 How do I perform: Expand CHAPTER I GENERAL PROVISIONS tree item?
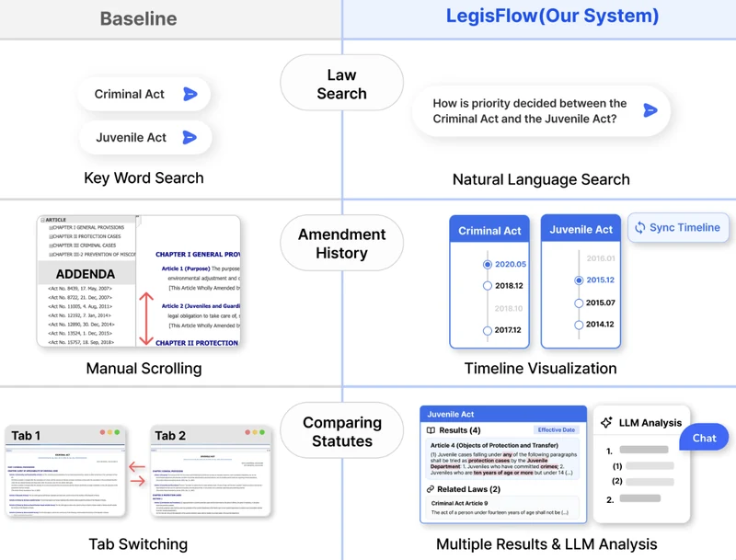click(x=51, y=227)
